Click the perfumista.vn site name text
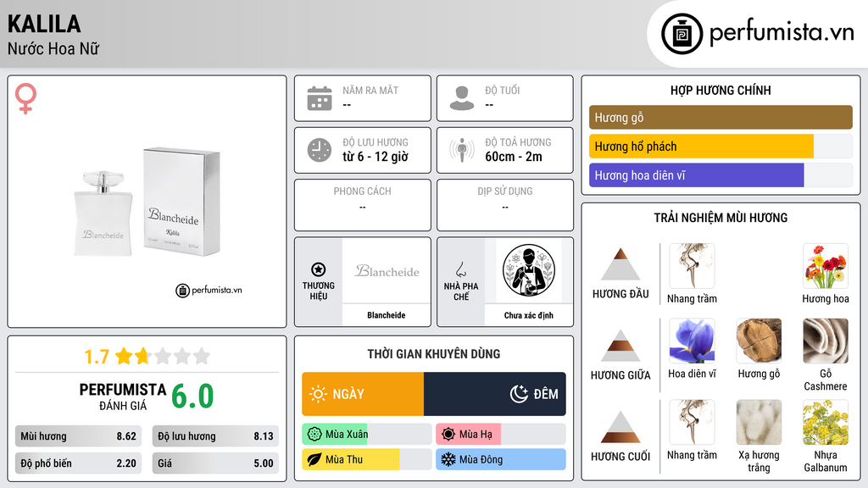868x488 pixels. [782, 32]
